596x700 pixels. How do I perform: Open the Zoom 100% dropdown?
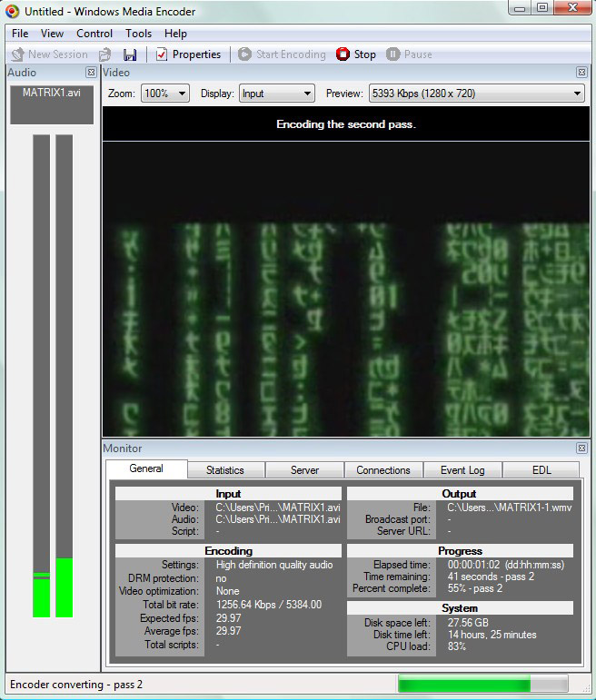[x=165, y=94]
